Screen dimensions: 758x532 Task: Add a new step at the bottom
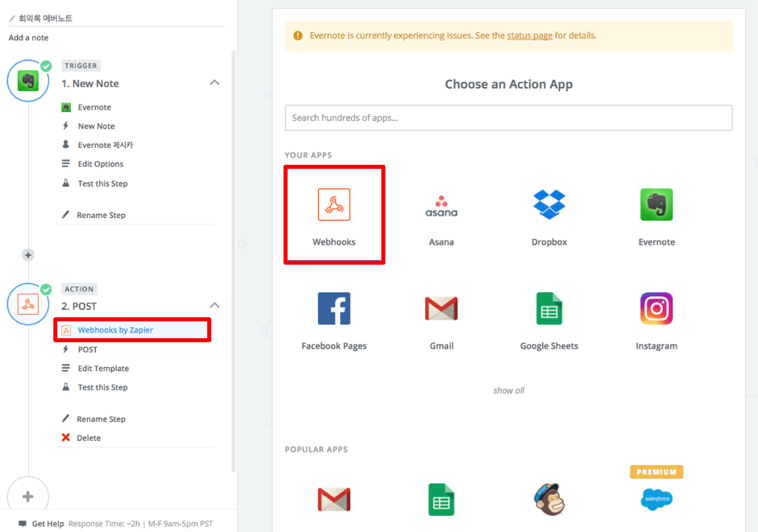coord(28,497)
